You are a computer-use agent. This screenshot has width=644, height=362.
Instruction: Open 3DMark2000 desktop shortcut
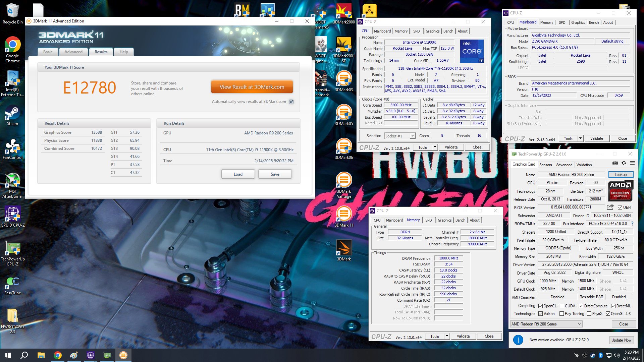point(344,14)
